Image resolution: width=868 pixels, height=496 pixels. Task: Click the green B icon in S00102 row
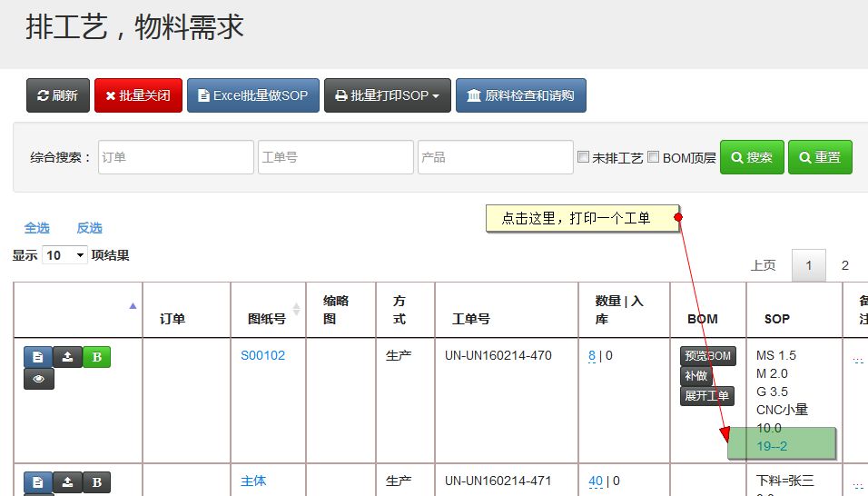click(96, 357)
